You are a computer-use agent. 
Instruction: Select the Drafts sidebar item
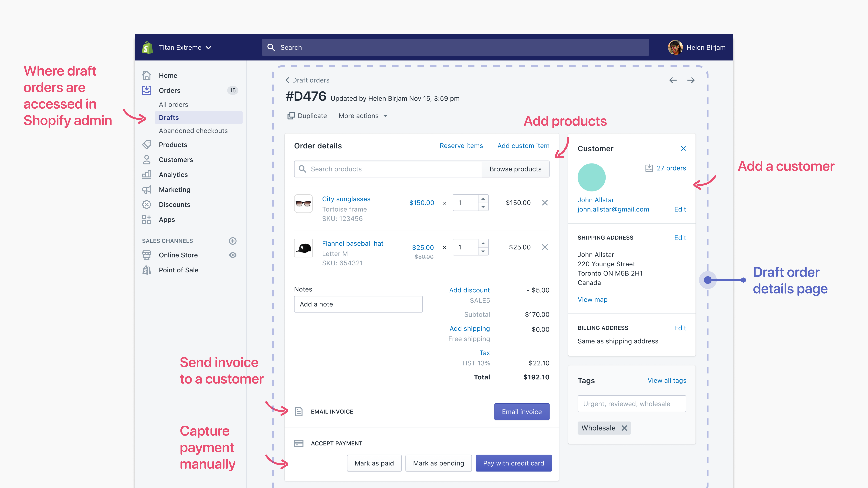(199, 117)
